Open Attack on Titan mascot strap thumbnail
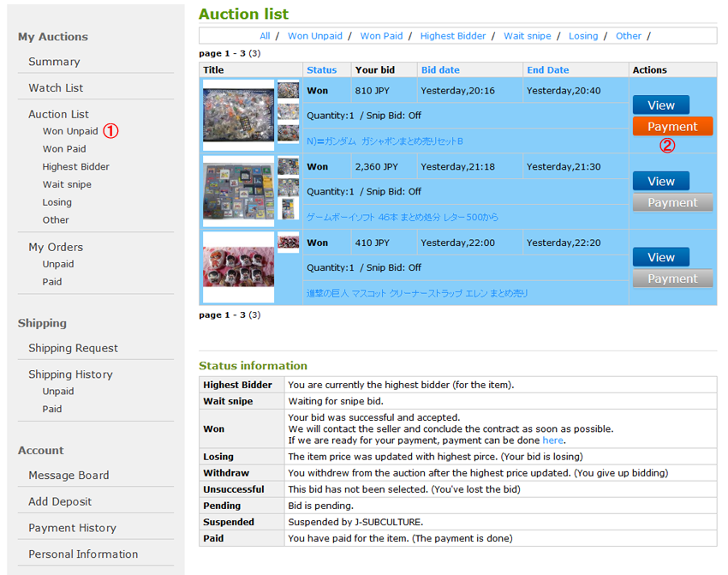Screen dimensions: 728x575 pos(239,267)
